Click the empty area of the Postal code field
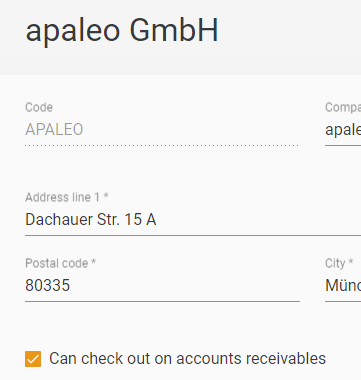Image resolution: width=361 pixels, height=380 pixels. (x=185, y=286)
